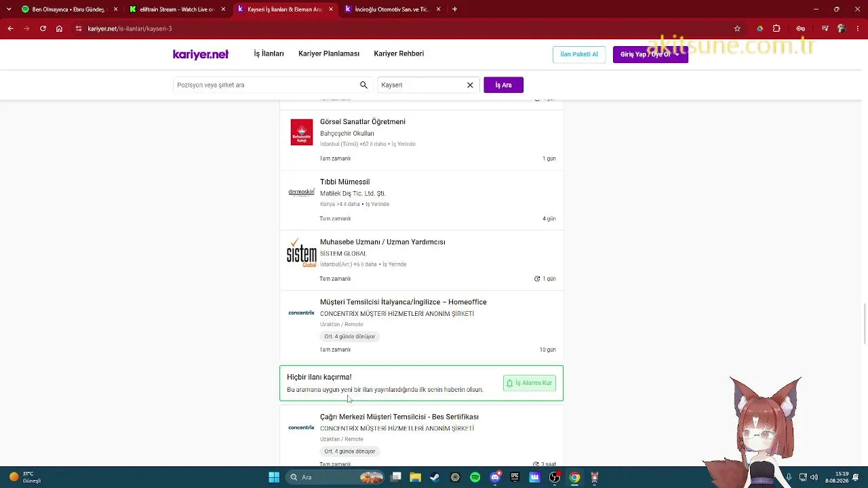The width and height of the screenshot is (868, 488).
Task: Click the İş Ara search button
Action: (x=503, y=85)
